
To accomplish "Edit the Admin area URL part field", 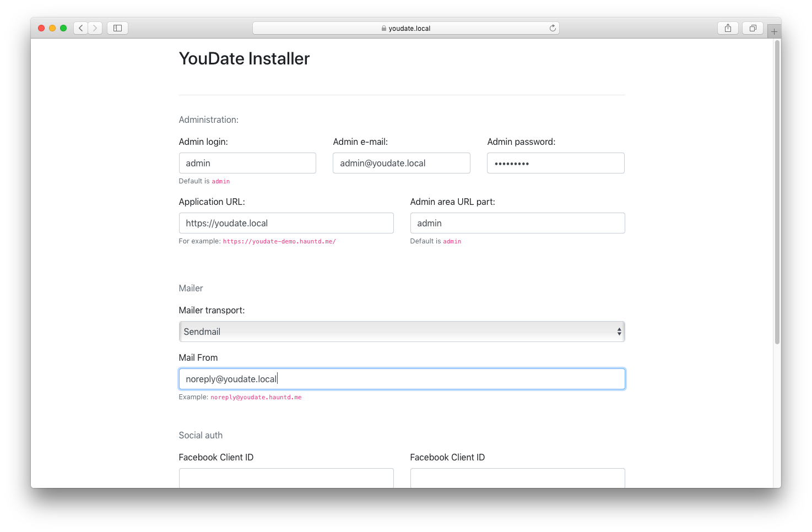I will tap(517, 223).
